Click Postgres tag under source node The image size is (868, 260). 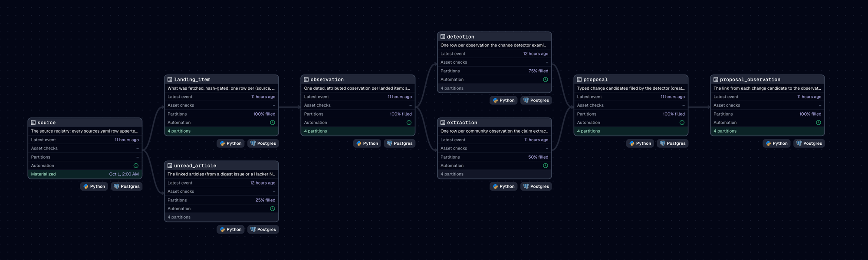pyautogui.click(x=127, y=186)
